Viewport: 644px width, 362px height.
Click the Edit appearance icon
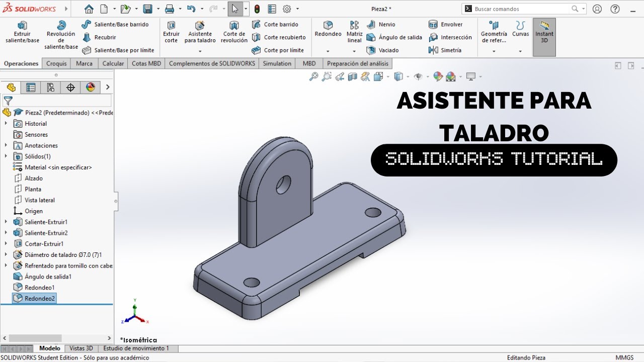[x=438, y=76]
